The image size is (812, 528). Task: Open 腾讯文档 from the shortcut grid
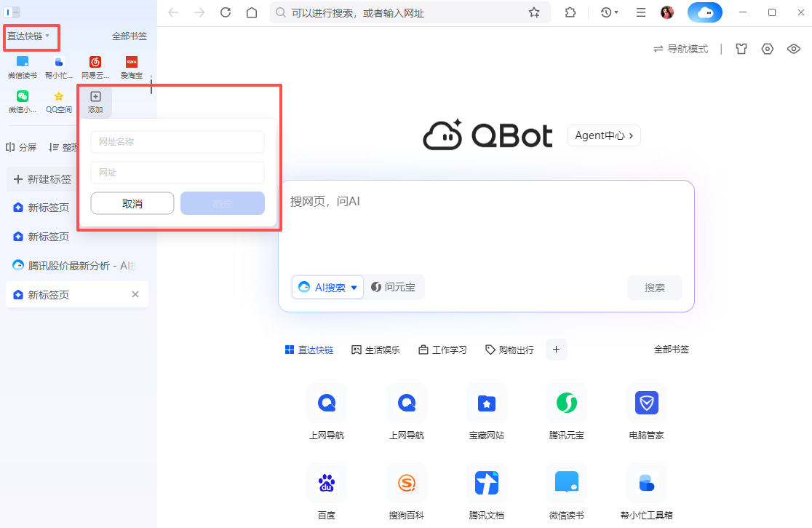pyautogui.click(x=486, y=483)
